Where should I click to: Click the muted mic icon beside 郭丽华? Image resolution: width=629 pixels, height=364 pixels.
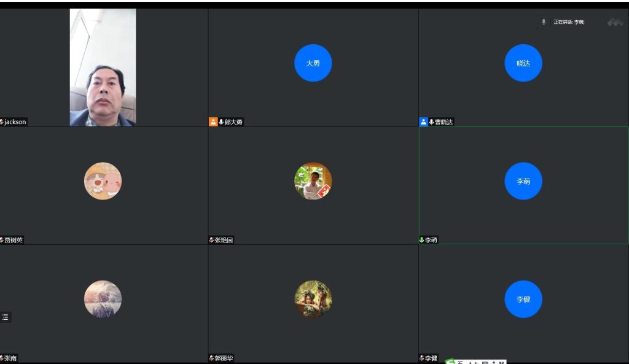click(x=211, y=358)
